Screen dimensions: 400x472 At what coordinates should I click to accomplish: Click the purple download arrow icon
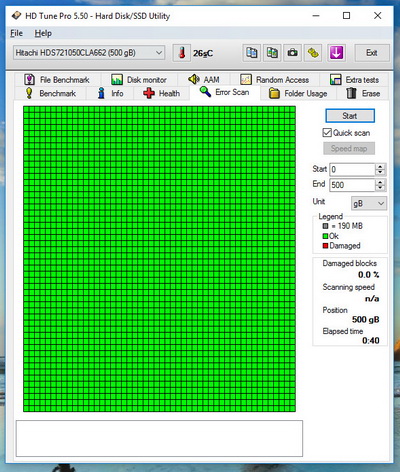(x=336, y=53)
